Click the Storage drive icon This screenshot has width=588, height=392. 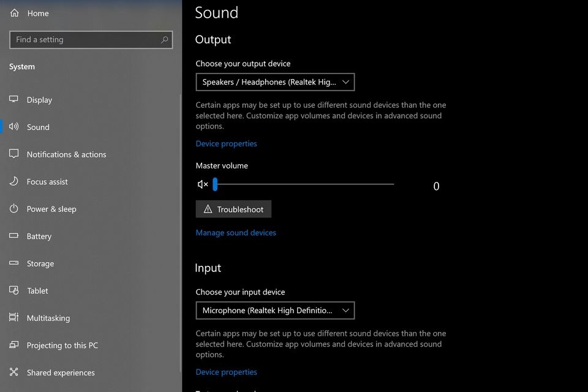[14, 263]
